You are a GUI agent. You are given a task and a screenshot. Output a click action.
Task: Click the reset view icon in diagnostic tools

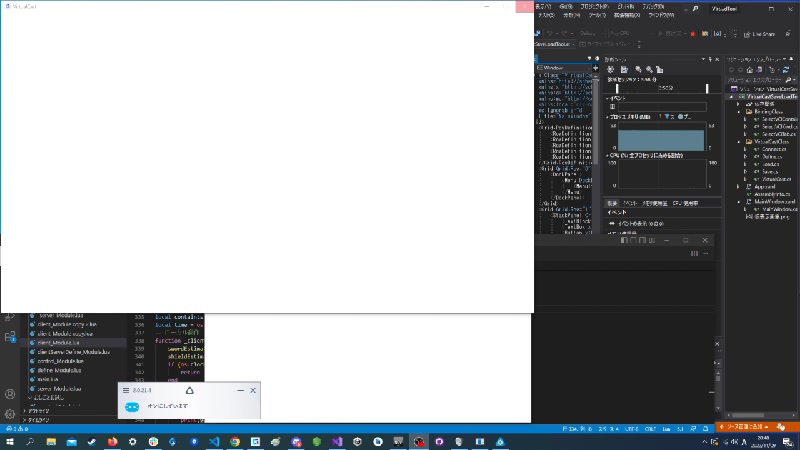pos(660,69)
